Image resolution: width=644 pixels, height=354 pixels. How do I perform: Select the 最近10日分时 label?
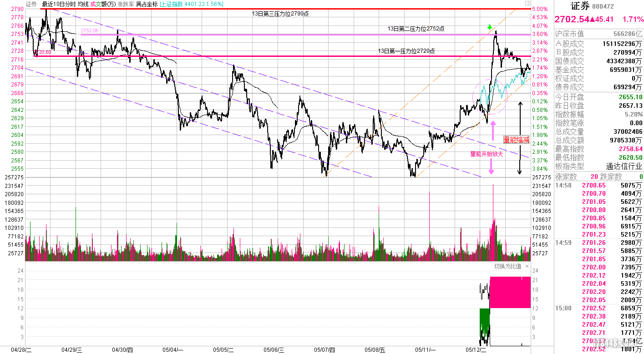(59, 4)
